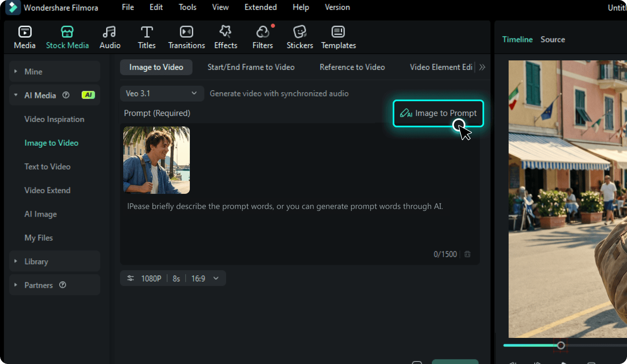Click the "Prompt (Required)" label
627x364 pixels.
[x=157, y=113]
